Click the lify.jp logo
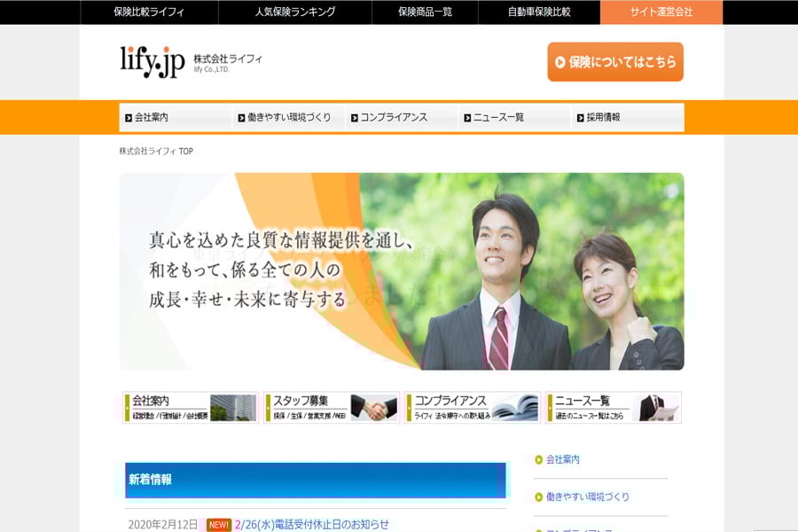The height and width of the screenshot is (532, 798). pyautogui.click(x=153, y=61)
